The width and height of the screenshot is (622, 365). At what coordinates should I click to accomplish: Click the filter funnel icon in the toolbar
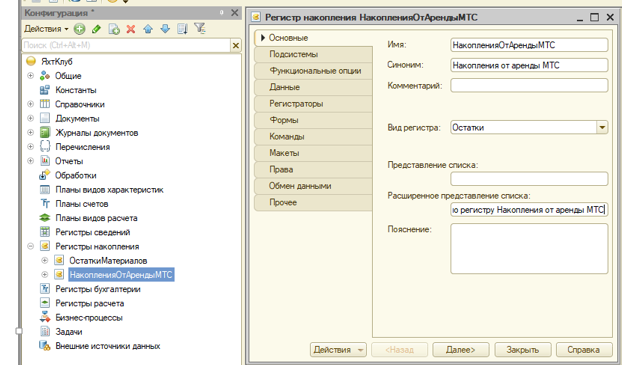tap(200, 29)
